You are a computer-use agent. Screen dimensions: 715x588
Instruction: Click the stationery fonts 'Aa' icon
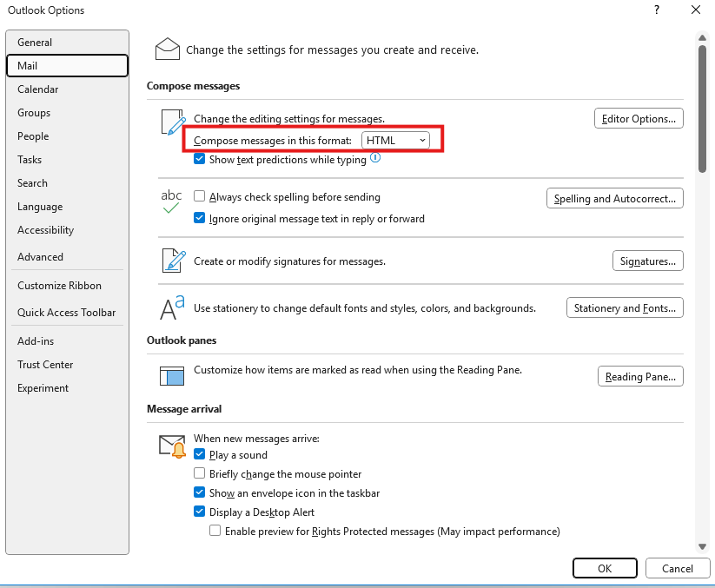click(172, 307)
